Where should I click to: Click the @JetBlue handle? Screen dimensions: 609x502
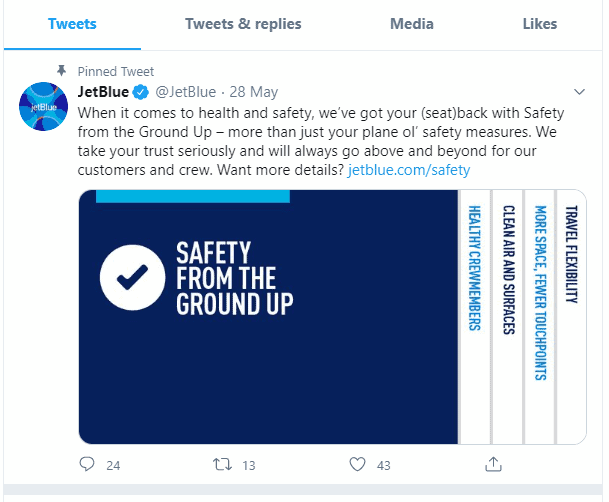pyautogui.click(x=184, y=92)
